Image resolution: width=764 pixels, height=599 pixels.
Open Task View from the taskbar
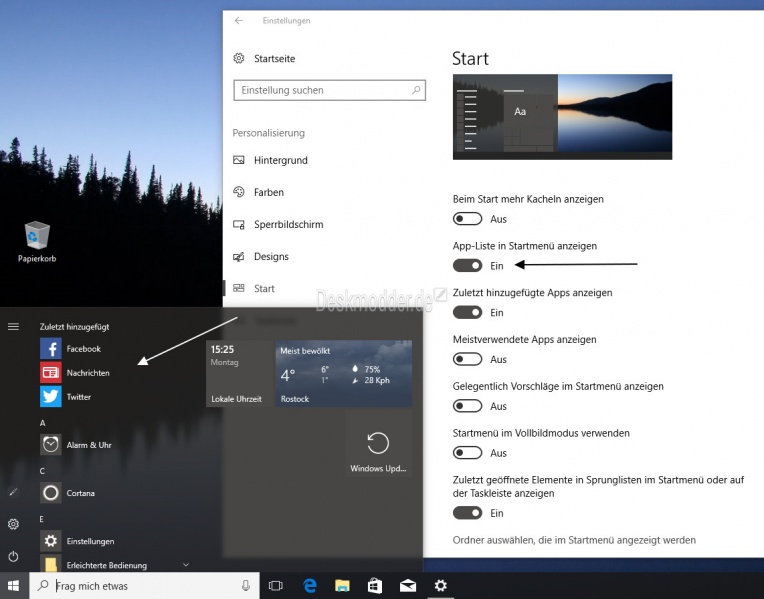276,586
